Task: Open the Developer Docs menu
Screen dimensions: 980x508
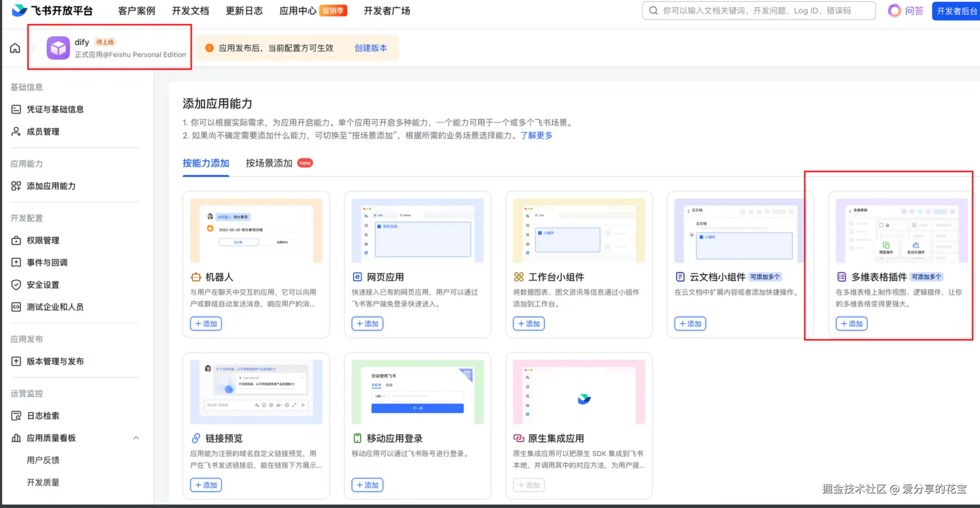Action: pos(190,11)
